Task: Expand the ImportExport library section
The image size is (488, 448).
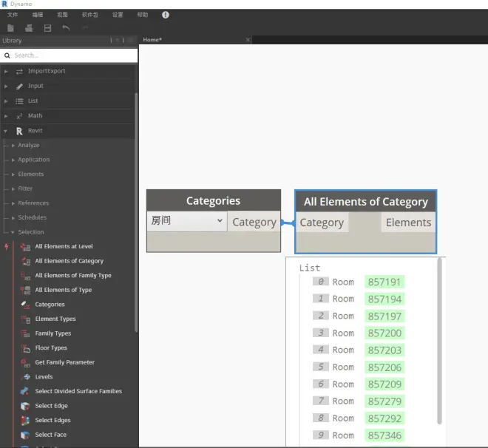Action: coord(6,72)
